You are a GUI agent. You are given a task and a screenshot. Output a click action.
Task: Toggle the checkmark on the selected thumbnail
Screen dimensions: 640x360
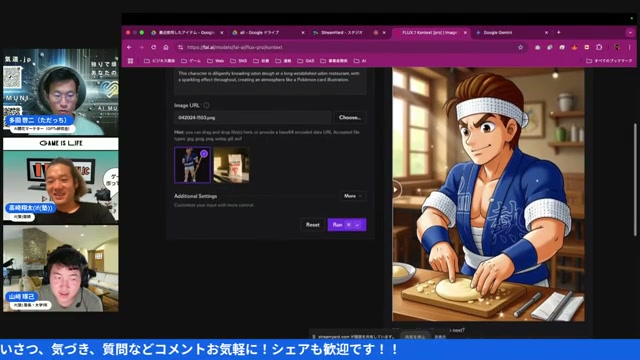(x=204, y=153)
